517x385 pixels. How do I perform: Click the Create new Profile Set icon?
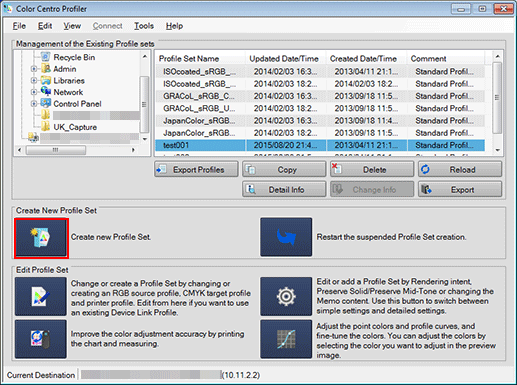(41, 238)
